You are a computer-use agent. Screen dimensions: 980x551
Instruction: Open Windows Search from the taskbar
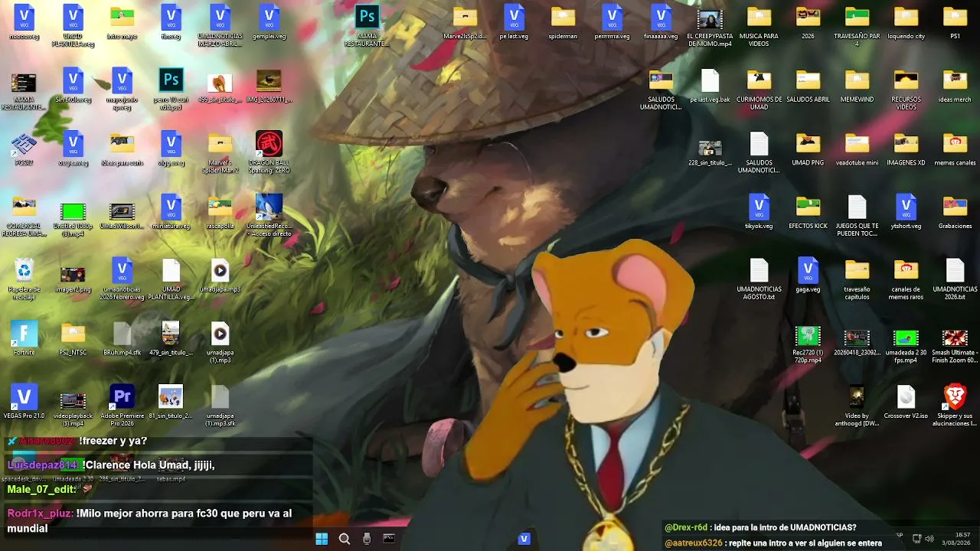click(344, 539)
